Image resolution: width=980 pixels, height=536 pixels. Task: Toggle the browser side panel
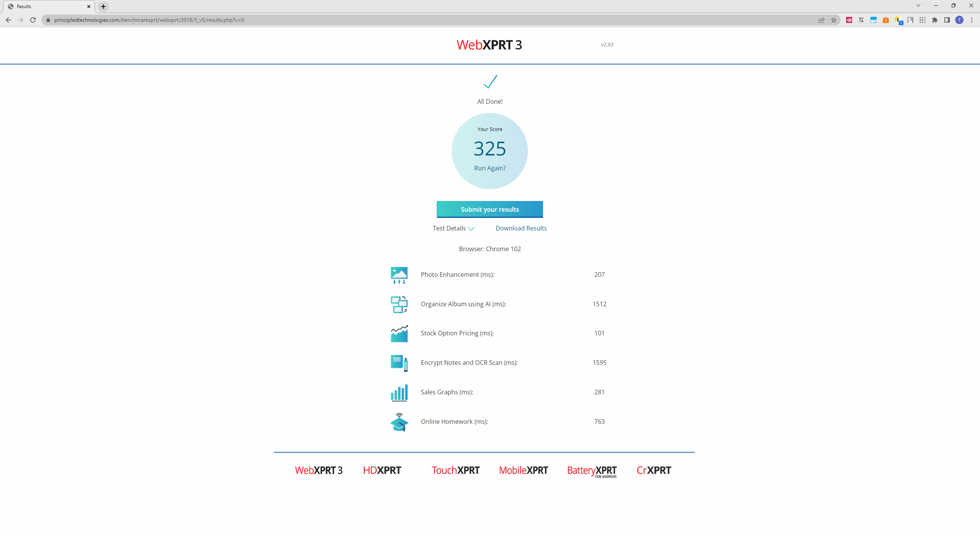click(x=947, y=20)
